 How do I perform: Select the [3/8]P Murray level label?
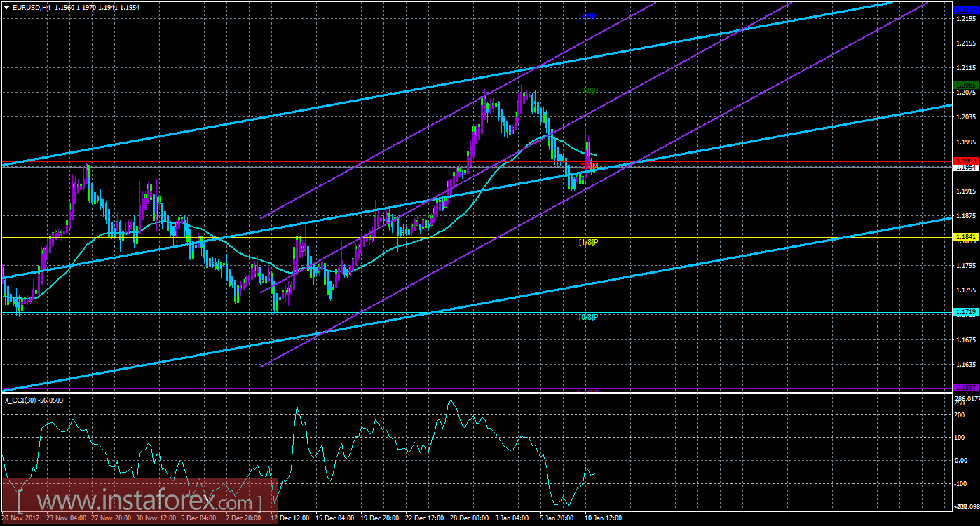coord(588,90)
